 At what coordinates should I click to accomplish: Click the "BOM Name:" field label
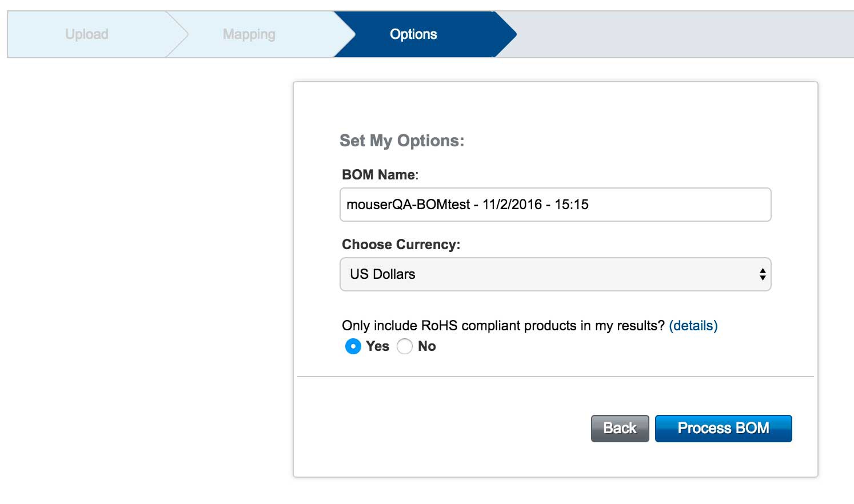tap(380, 175)
